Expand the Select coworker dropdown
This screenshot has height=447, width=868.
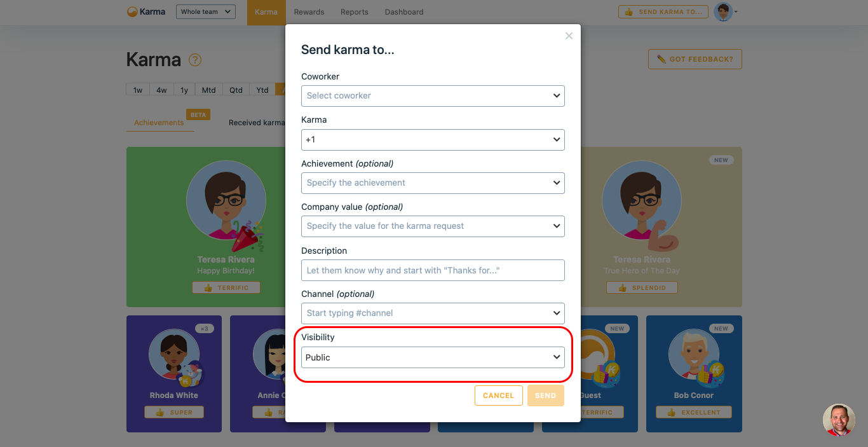pyautogui.click(x=433, y=95)
